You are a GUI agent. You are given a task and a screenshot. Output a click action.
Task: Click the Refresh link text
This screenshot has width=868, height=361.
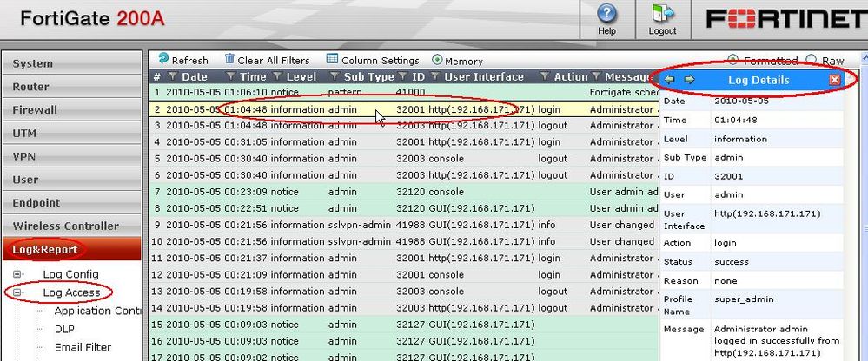[190, 60]
